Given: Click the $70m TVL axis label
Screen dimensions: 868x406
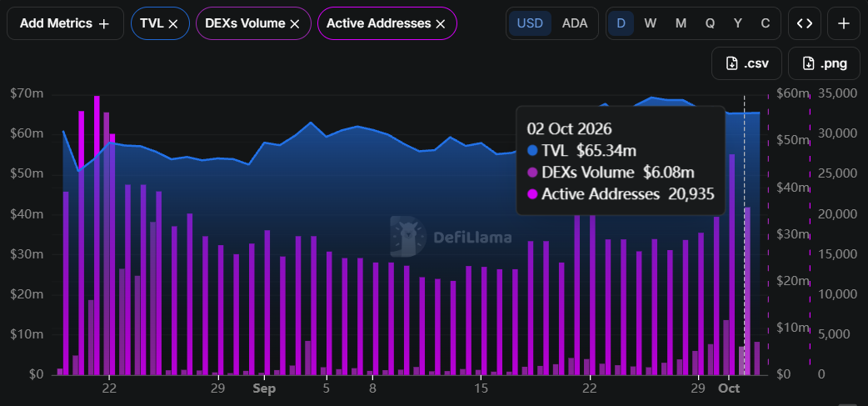Looking at the screenshot, I should (27, 94).
